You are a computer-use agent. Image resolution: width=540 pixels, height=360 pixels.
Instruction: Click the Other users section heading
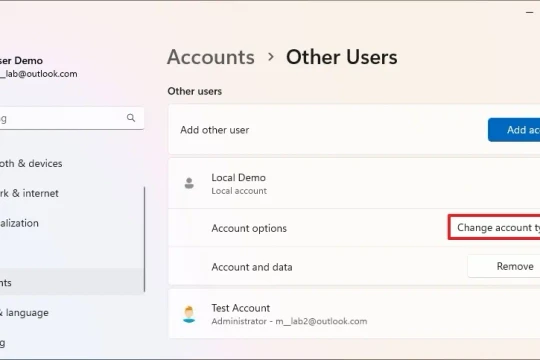click(x=195, y=91)
